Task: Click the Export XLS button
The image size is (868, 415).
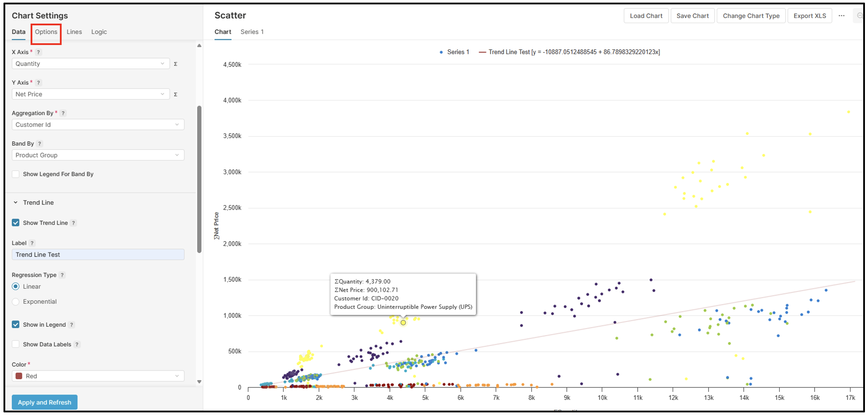Action: 809,16
